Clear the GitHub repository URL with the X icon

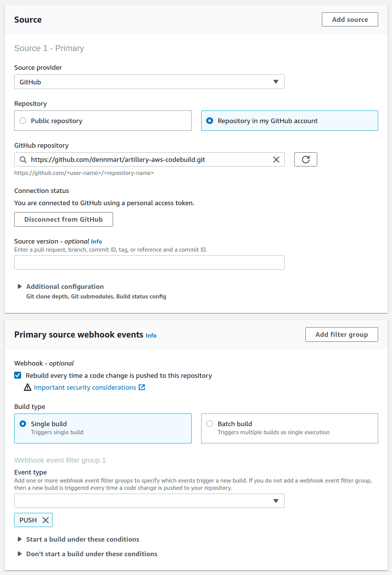point(276,159)
